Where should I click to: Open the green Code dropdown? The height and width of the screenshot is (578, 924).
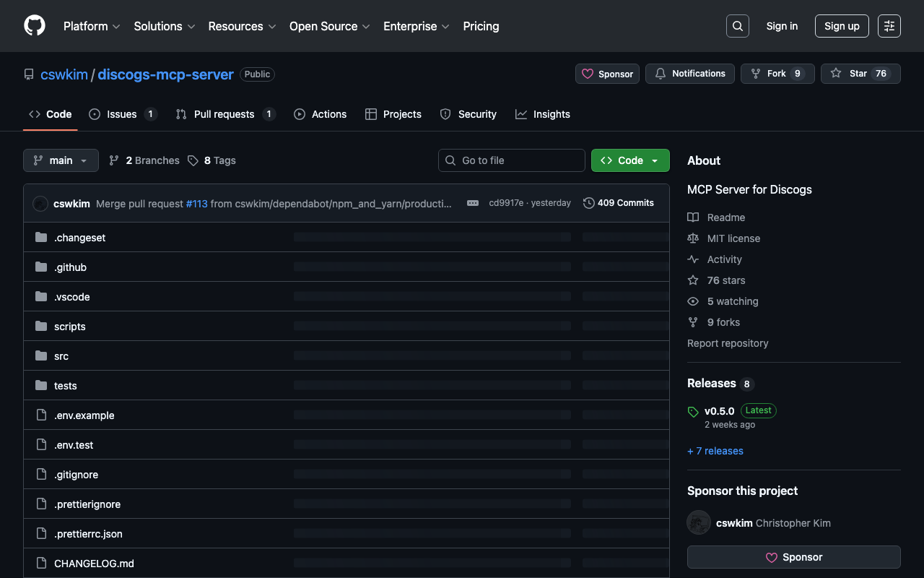tap(629, 160)
